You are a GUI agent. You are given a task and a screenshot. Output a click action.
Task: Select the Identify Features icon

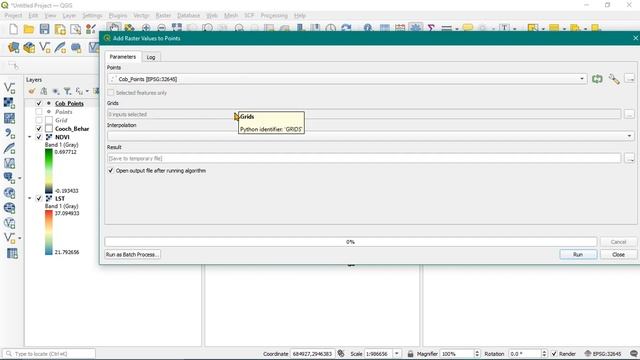pos(368,28)
